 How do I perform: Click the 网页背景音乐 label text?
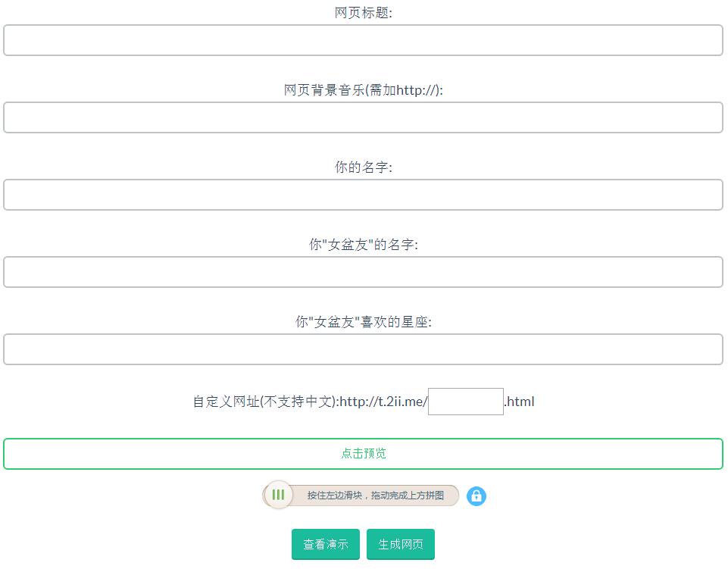(363, 90)
